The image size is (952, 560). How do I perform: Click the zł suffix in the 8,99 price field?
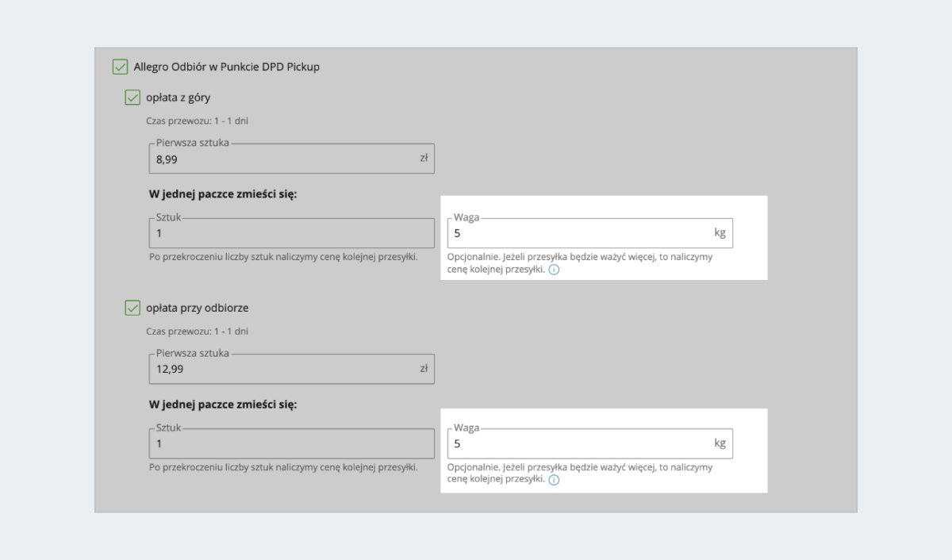click(x=424, y=158)
